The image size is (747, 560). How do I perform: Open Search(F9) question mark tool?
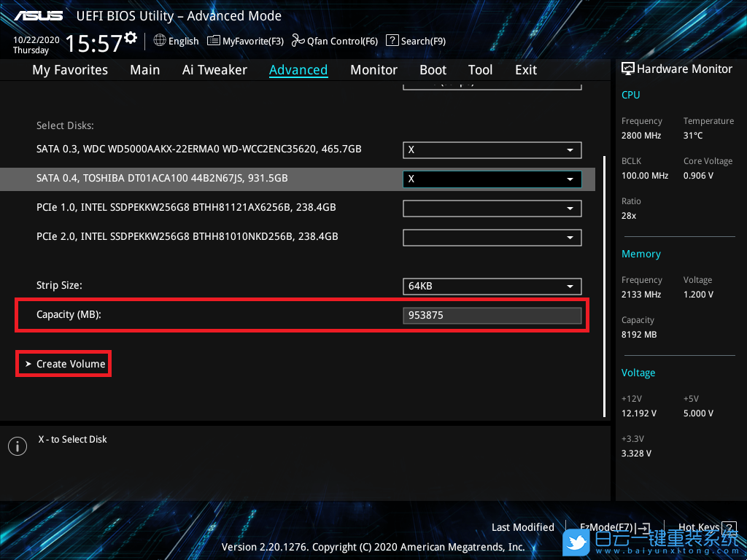tap(415, 41)
